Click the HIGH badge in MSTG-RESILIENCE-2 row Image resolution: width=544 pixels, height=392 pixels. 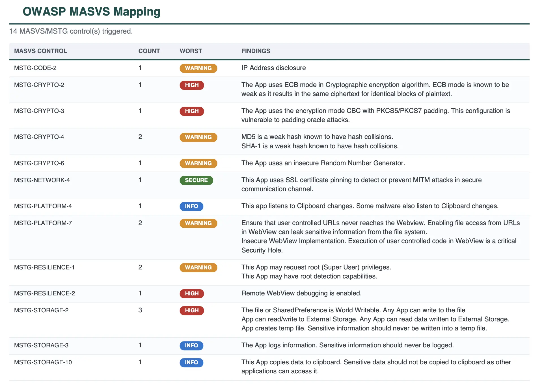(x=192, y=293)
